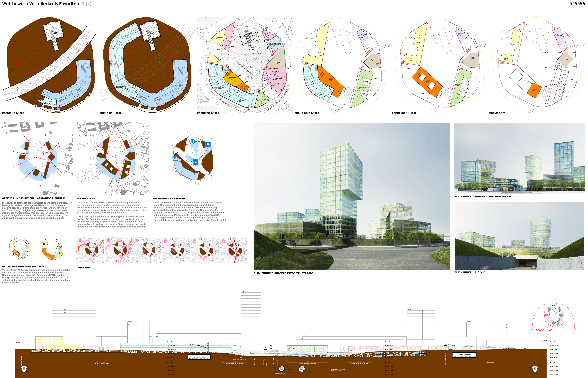
Task: Click the label EBENE OG 2 1:1000
Action: (x=307, y=113)
